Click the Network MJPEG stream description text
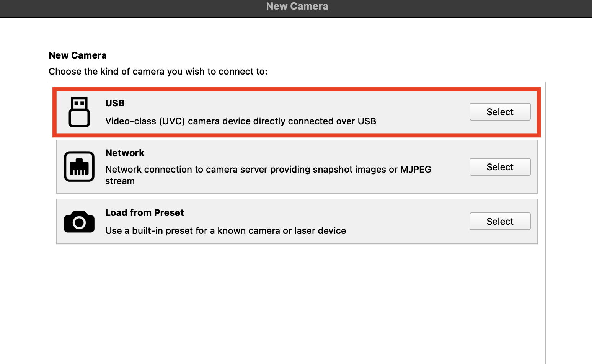This screenshot has height=364, width=592. coord(268,175)
